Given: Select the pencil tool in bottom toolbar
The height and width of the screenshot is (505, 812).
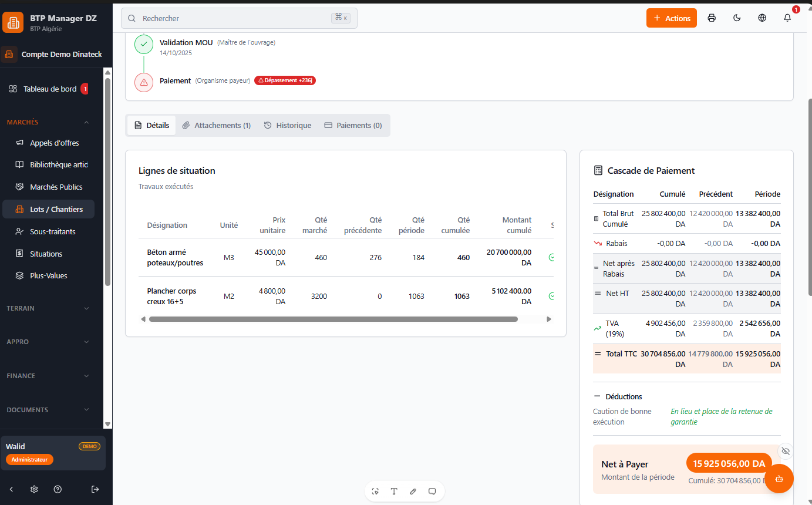Looking at the screenshot, I should [x=413, y=491].
